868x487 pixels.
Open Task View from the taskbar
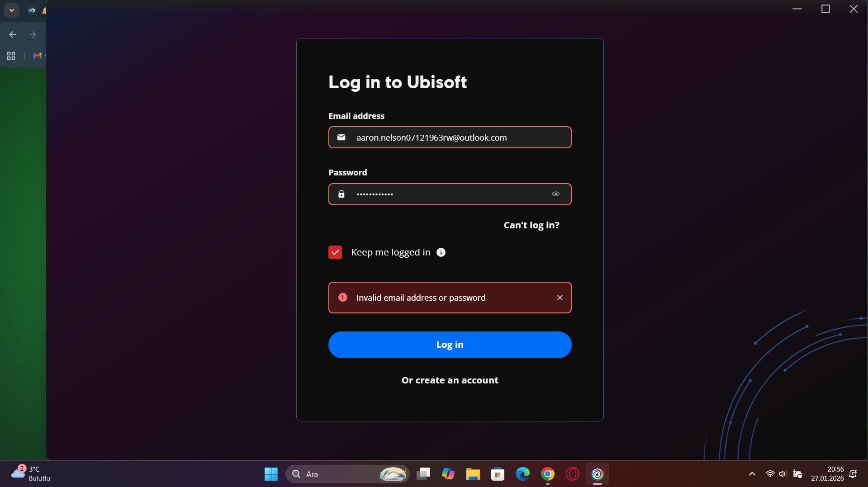click(x=423, y=474)
